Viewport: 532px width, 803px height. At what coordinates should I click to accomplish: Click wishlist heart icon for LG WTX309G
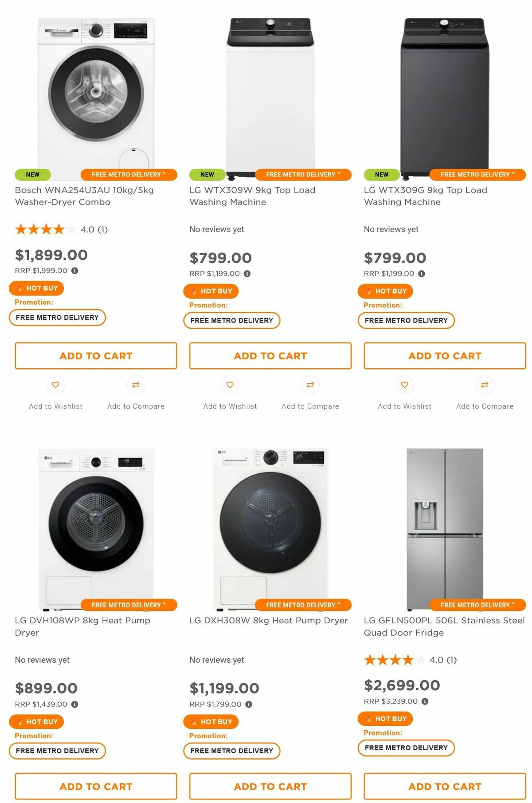(405, 385)
